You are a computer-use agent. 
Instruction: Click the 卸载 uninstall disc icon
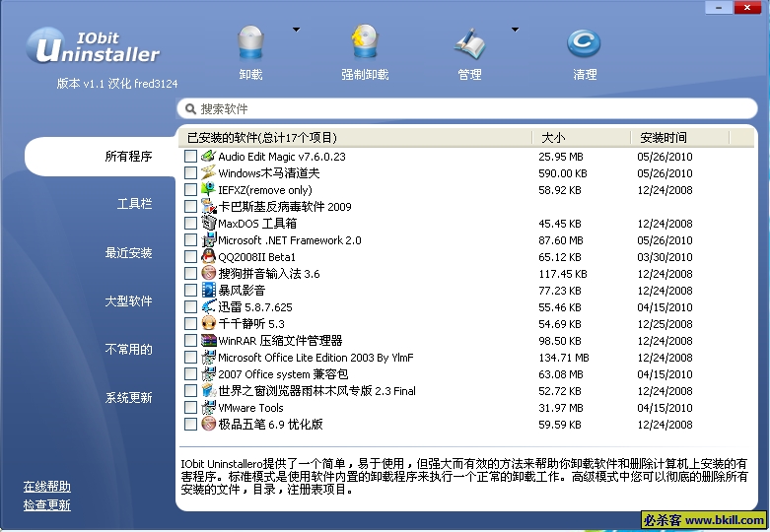(251, 42)
